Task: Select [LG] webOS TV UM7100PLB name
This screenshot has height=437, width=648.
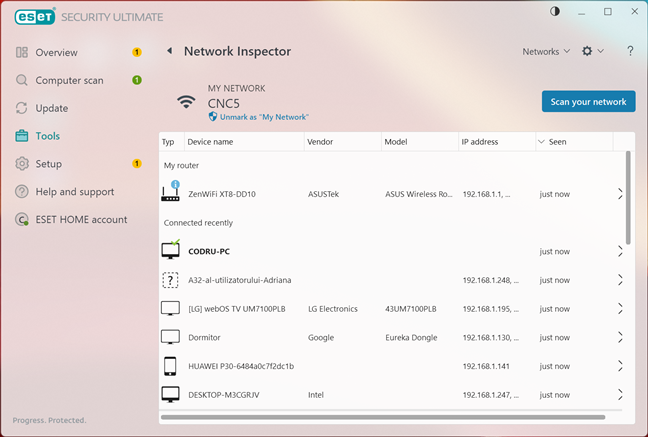Action: coord(237,309)
